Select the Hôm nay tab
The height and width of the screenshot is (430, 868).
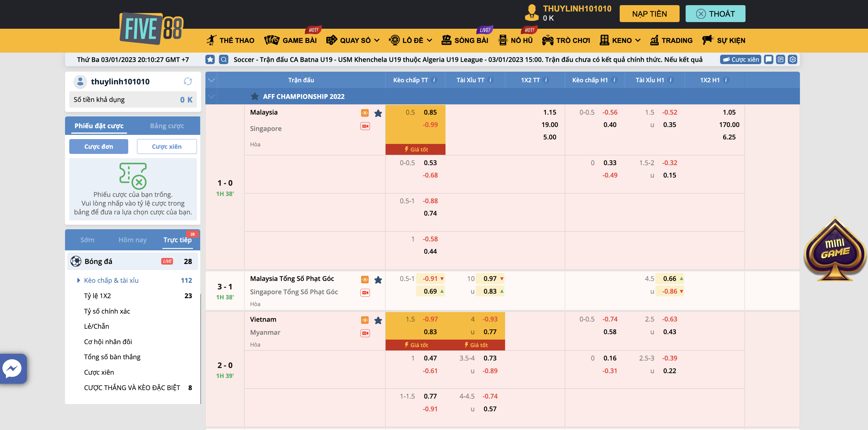tap(132, 240)
